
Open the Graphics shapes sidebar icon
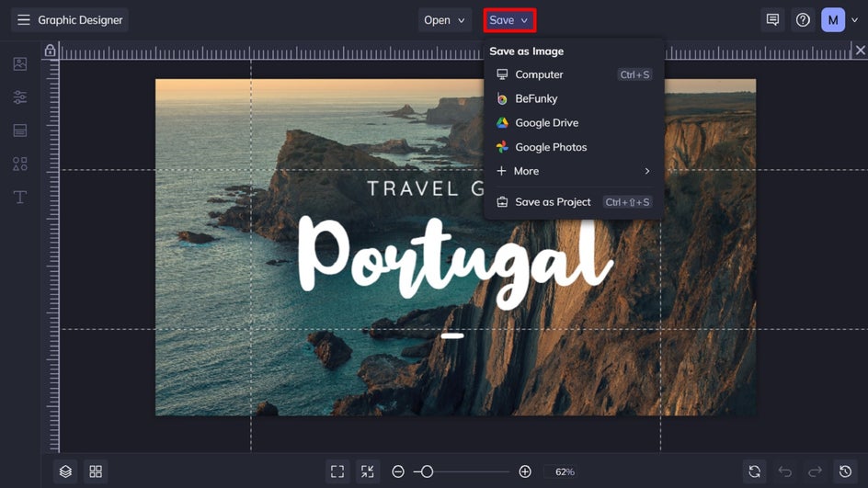click(x=19, y=164)
